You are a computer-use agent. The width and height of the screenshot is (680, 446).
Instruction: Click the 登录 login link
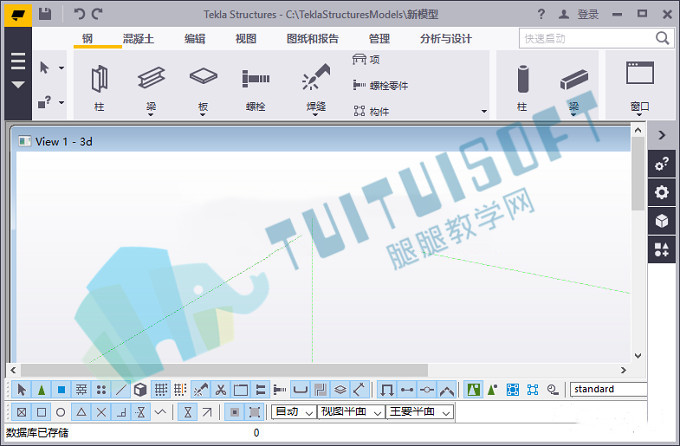588,14
